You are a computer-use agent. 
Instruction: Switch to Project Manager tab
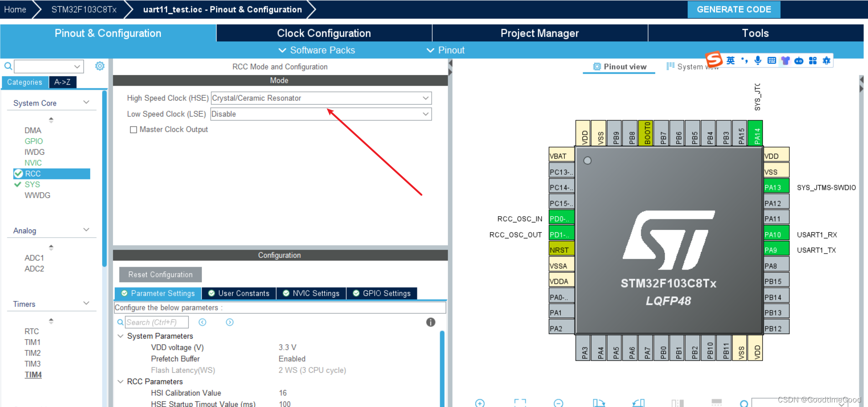(x=540, y=33)
